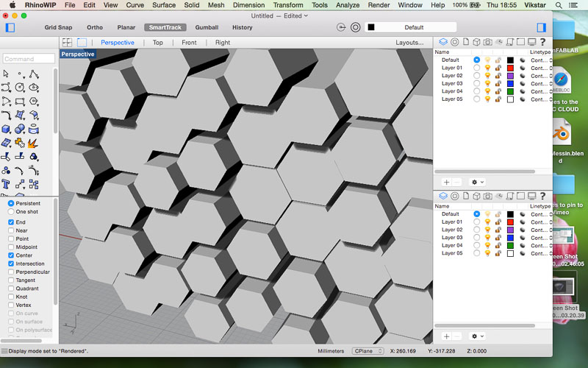Toggle the Grid Snap button

click(58, 27)
